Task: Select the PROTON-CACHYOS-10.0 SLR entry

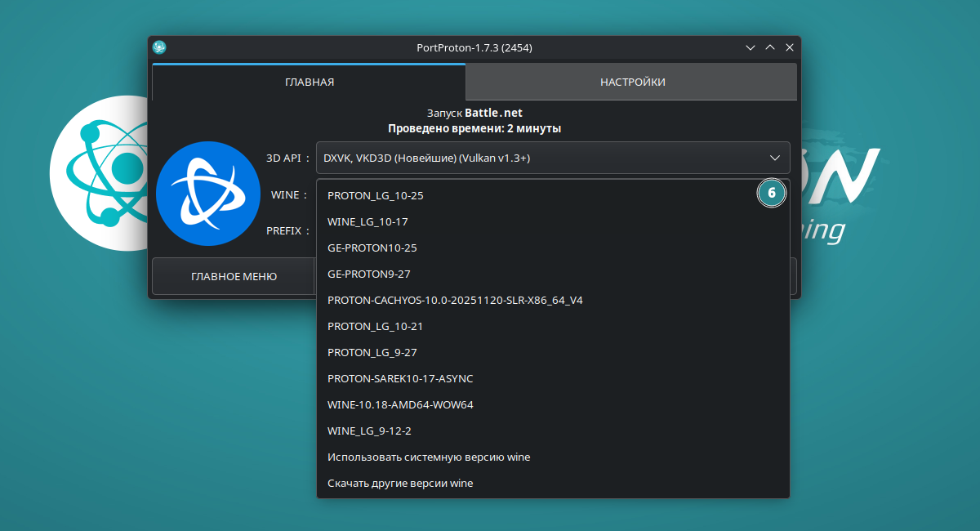Action: (455, 301)
